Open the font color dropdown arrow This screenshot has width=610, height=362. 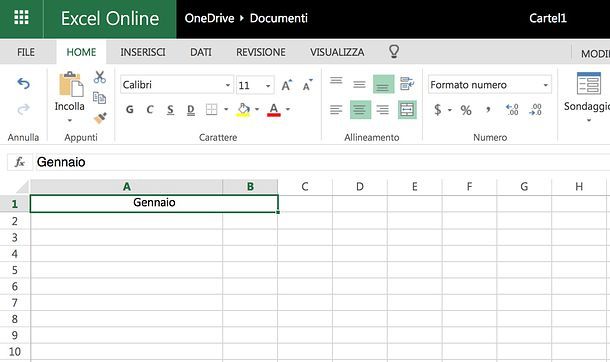(x=288, y=109)
